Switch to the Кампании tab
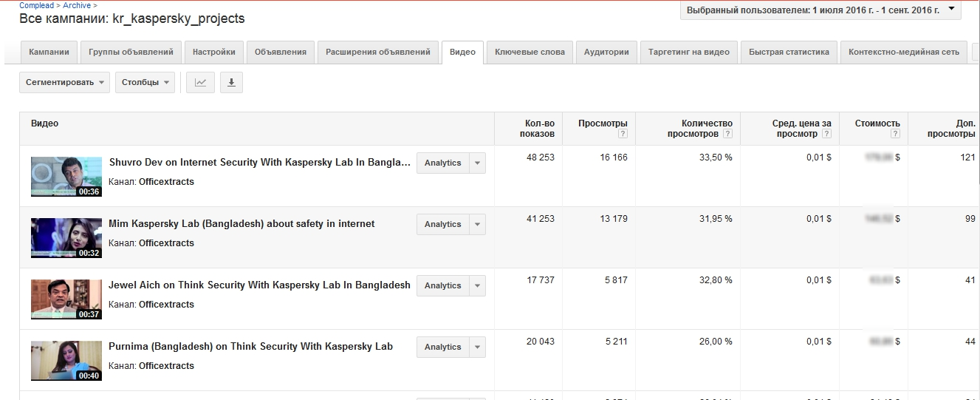Image resolution: width=980 pixels, height=400 pixels. click(x=49, y=52)
